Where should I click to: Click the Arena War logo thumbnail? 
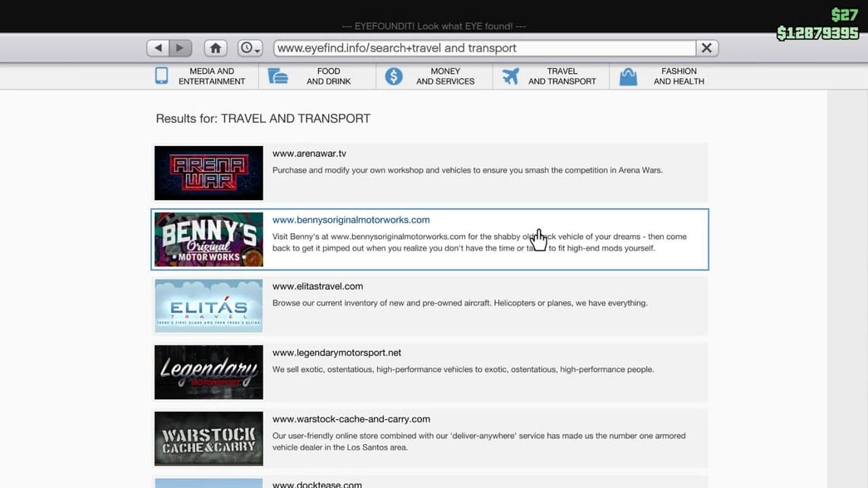(208, 173)
